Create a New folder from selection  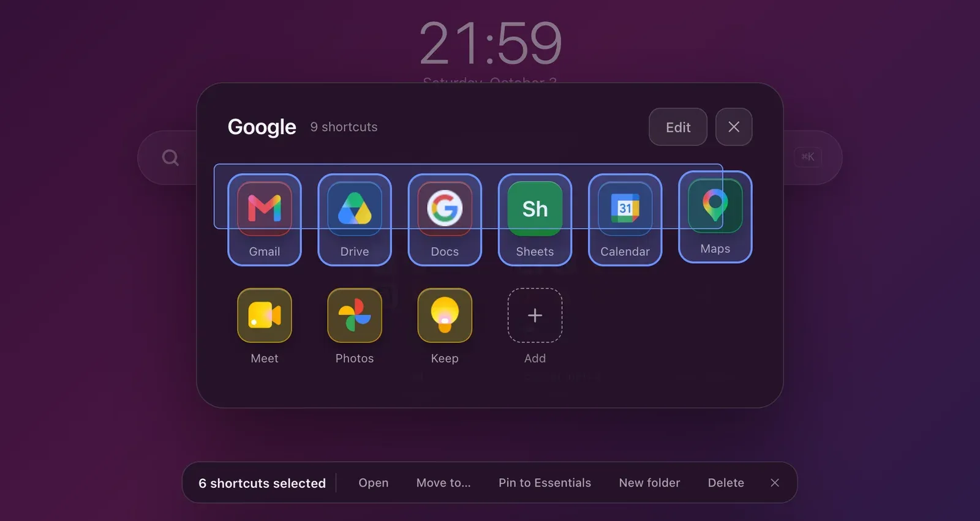point(649,482)
